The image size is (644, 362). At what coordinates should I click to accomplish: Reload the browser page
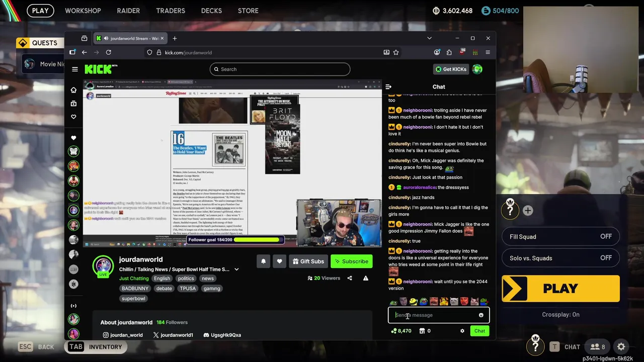pyautogui.click(x=108, y=52)
